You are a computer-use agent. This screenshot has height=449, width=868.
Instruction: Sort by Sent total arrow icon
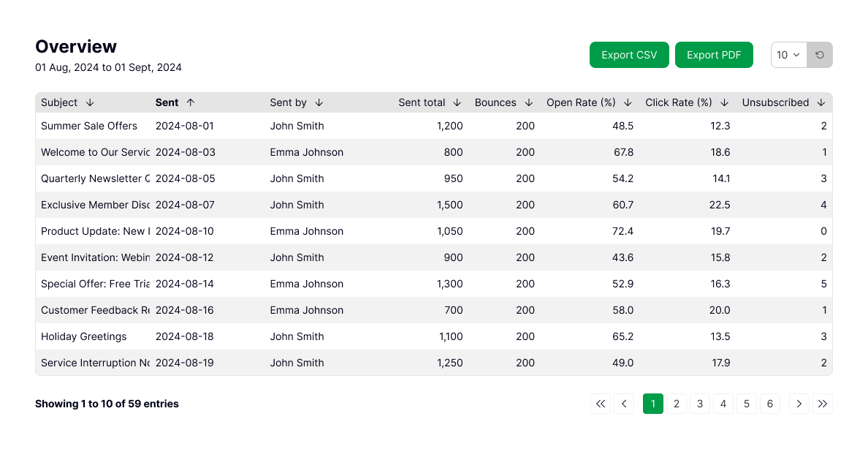click(457, 103)
